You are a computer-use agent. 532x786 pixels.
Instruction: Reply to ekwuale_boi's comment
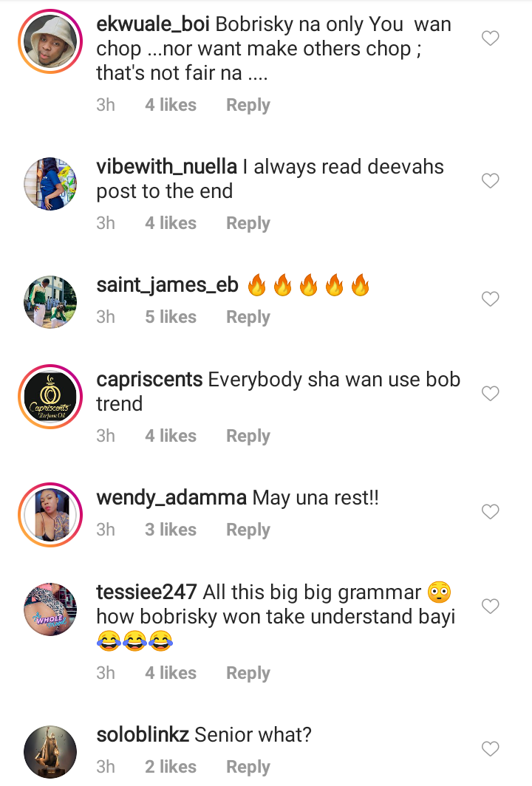(x=248, y=105)
